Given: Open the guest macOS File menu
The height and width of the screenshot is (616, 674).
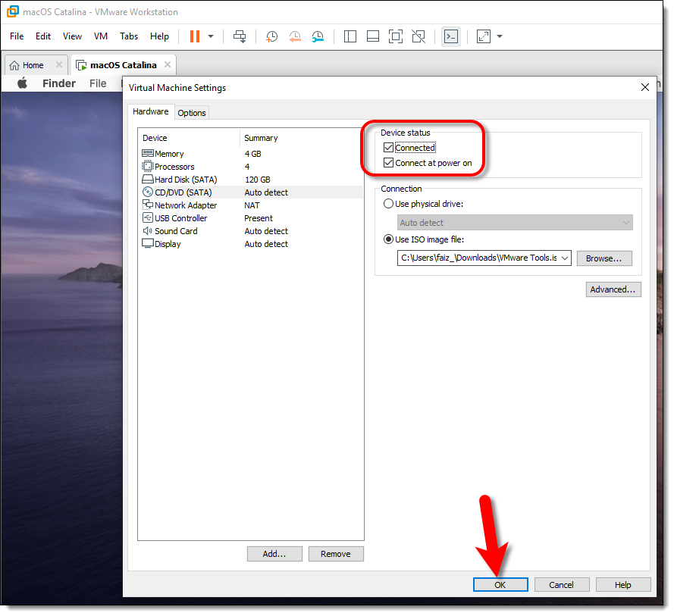Looking at the screenshot, I should [98, 83].
